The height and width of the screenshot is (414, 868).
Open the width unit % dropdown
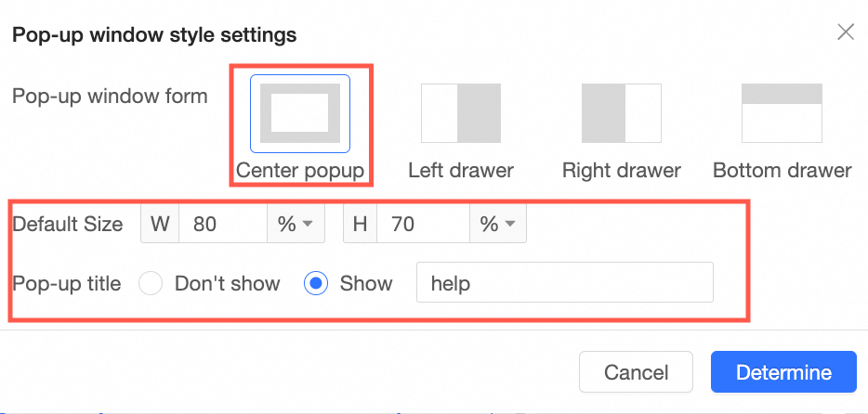(296, 224)
